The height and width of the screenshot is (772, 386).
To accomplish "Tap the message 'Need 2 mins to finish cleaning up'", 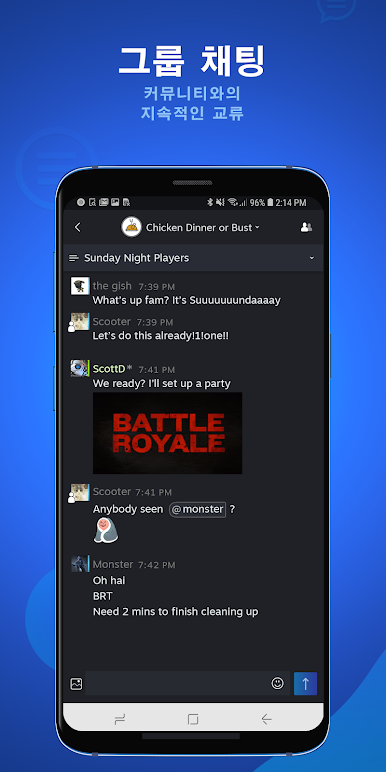I will click(x=175, y=612).
